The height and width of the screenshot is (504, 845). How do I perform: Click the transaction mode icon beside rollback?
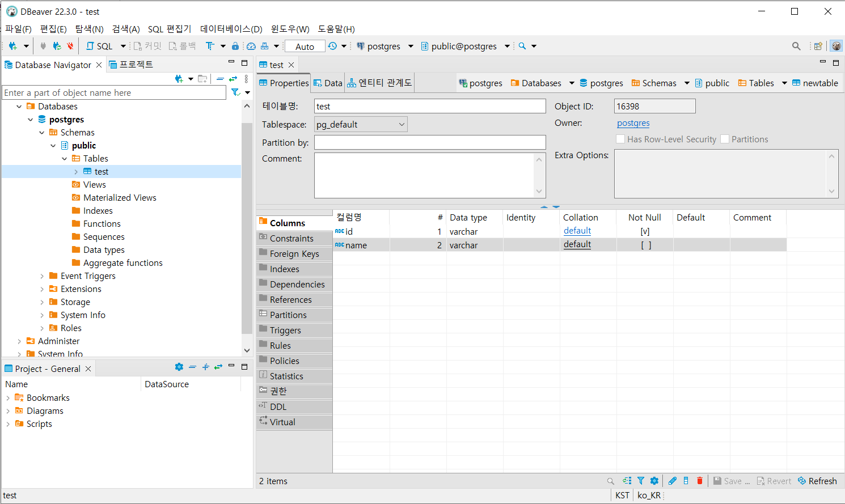(x=210, y=46)
